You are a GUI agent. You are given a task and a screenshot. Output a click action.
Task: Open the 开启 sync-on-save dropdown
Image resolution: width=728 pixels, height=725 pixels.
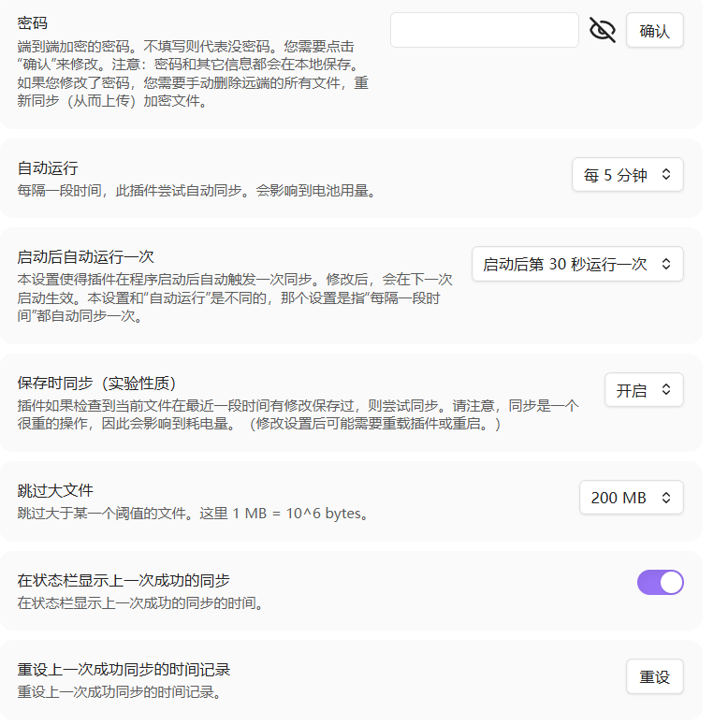click(644, 390)
